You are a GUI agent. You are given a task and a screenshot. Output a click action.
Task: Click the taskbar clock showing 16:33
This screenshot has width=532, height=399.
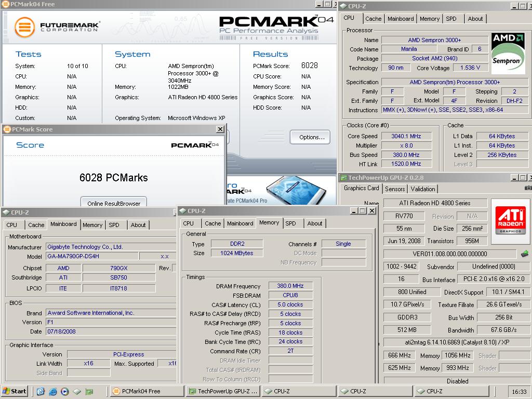coord(519,392)
